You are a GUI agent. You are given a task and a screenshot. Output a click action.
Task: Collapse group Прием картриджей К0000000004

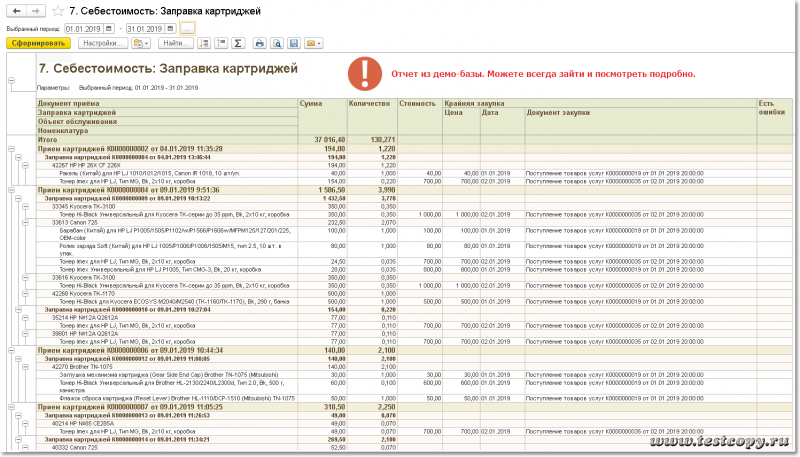click(x=11, y=190)
